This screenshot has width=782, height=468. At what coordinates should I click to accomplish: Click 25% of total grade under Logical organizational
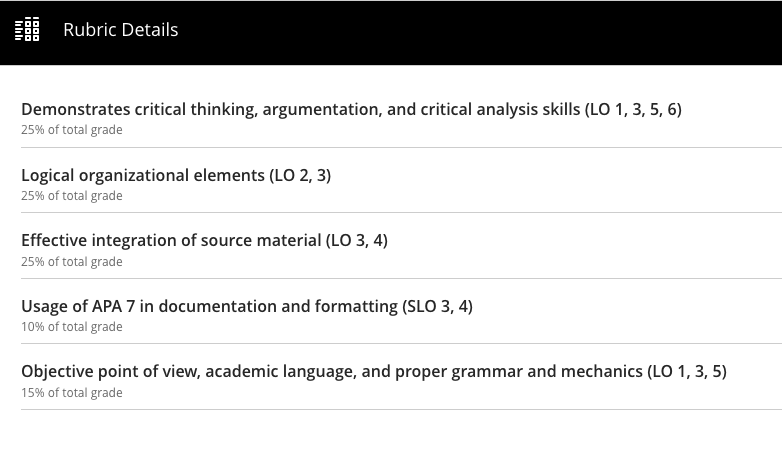click(x=72, y=196)
